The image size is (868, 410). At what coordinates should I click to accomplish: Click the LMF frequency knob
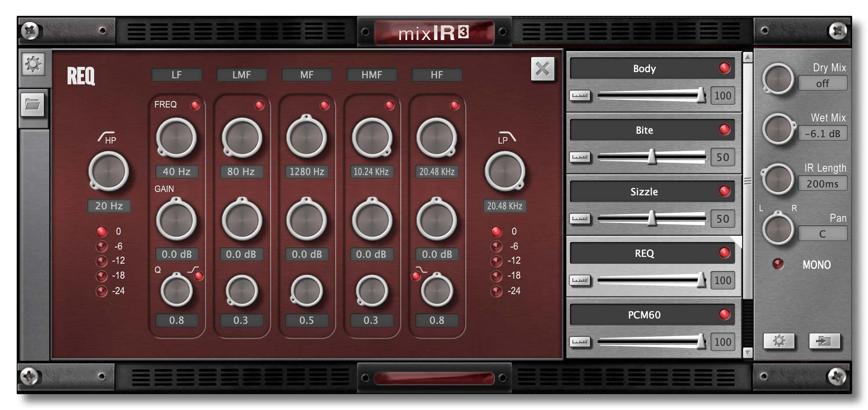pyautogui.click(x=242, y=138)
